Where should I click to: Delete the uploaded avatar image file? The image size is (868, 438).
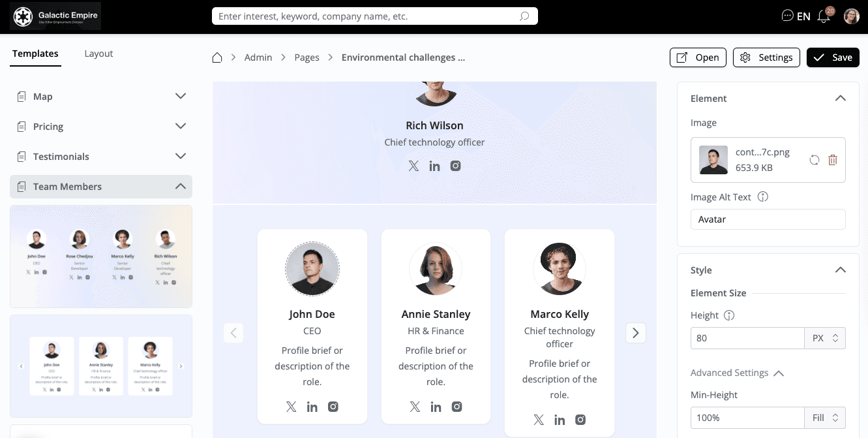[833, 160]
